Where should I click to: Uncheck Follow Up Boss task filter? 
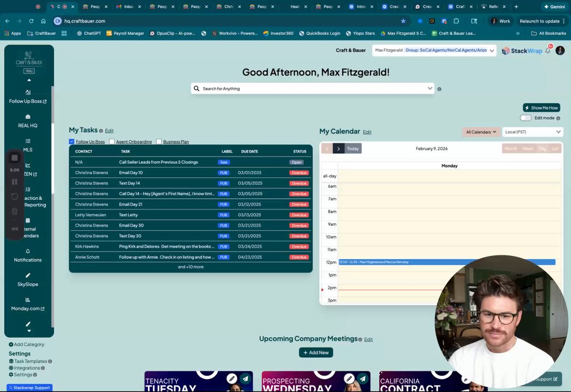click(x=71, y=142)
